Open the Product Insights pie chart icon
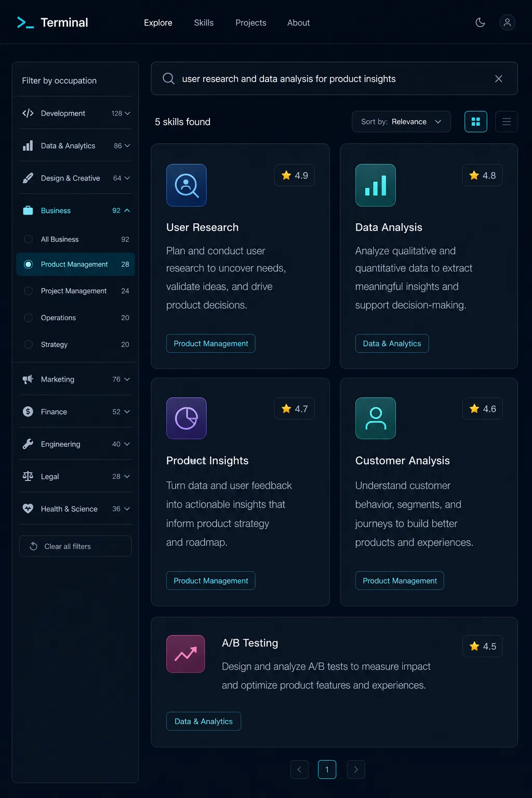The image size is (532, 798). point(187,418)
